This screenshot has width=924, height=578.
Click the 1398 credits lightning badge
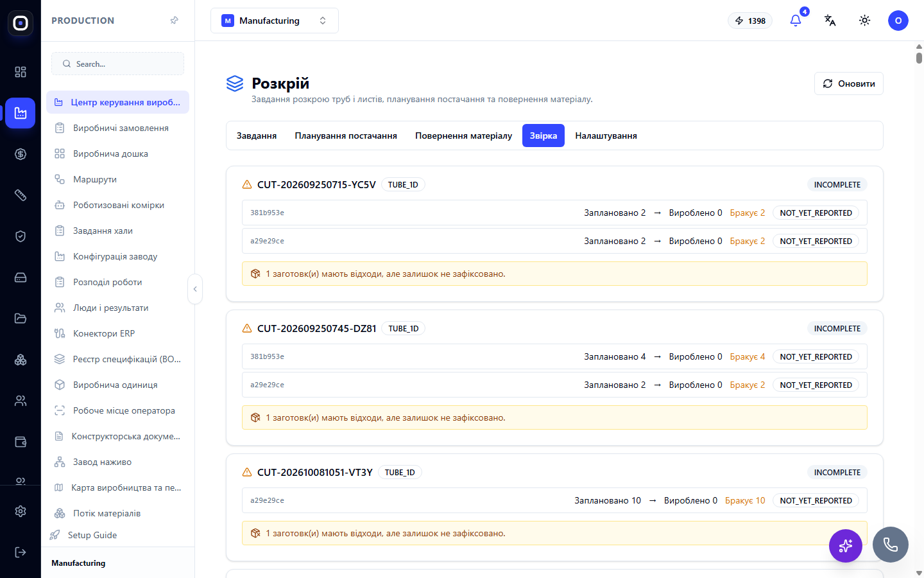[x=750, y=21]
